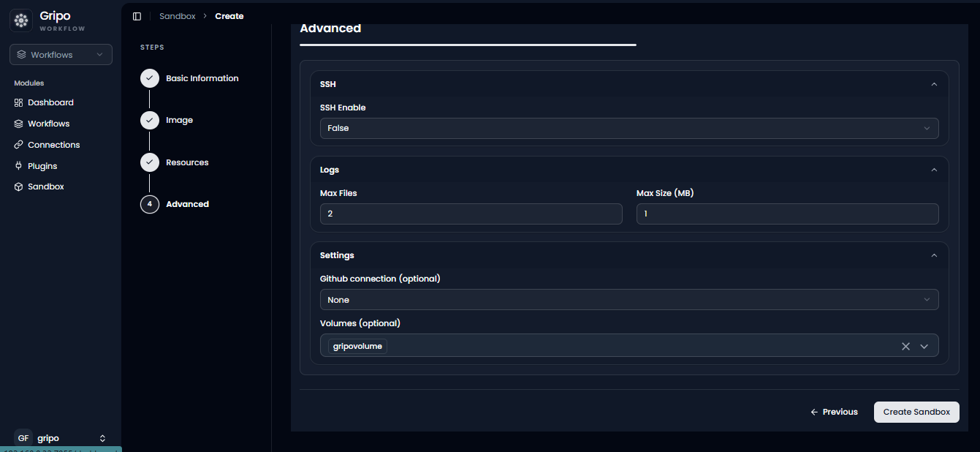Collapse the SSH section
980x452 pixels.
click(x=934, y=84)
